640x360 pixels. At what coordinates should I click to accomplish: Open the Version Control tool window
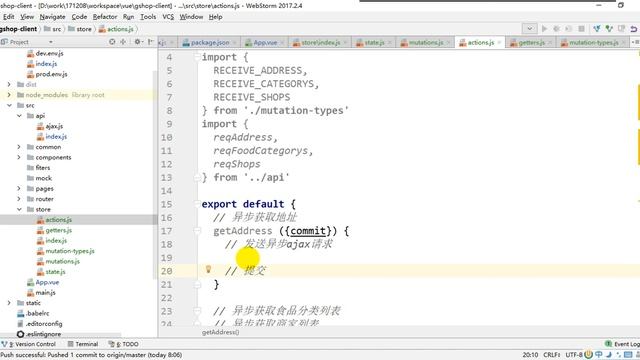[29, 344]
